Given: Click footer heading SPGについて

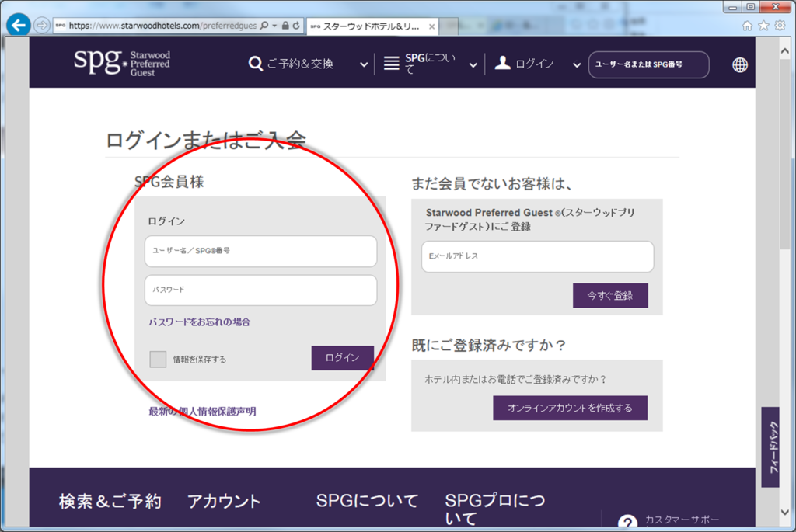Looking at the screenshot, I should tap(367, 501).
